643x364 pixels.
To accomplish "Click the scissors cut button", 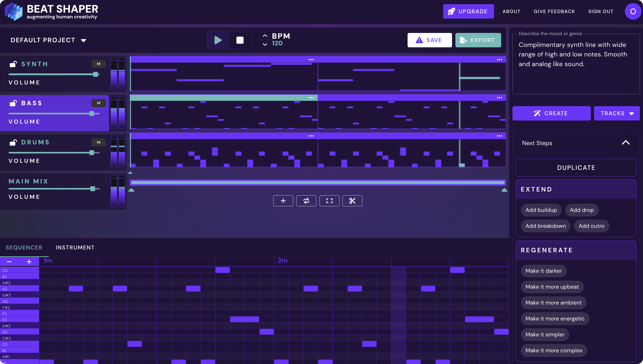I will pyautogui.click(x=352, y=201).
